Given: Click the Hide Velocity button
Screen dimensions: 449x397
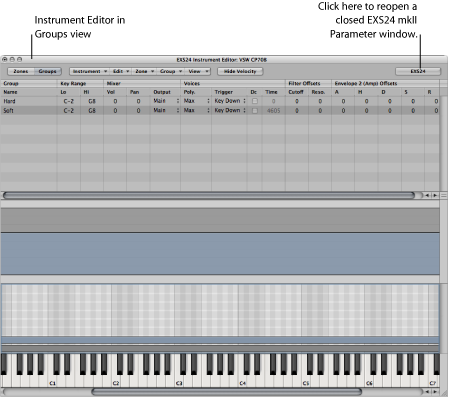Looking at the screenshot, I should 240,71.
